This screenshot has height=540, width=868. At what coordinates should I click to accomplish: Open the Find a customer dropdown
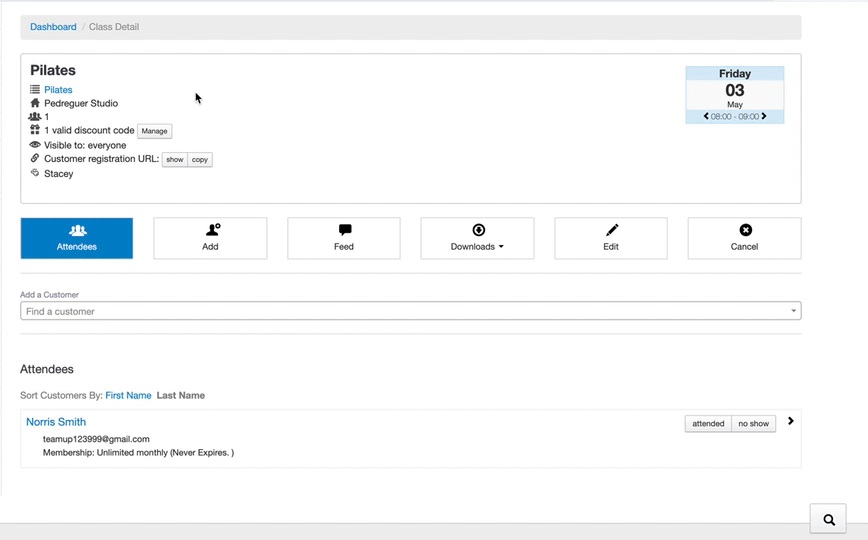click(410, 311)
